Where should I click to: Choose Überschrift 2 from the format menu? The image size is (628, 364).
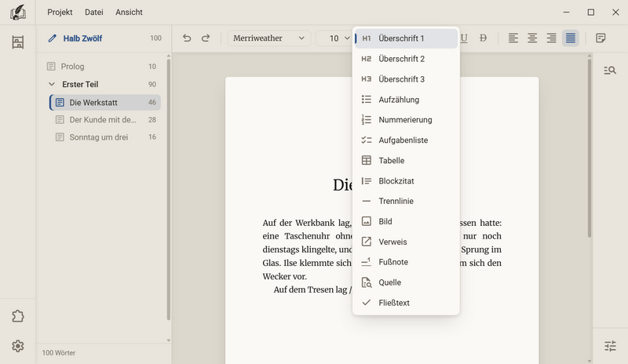click(x=406, y=59)
